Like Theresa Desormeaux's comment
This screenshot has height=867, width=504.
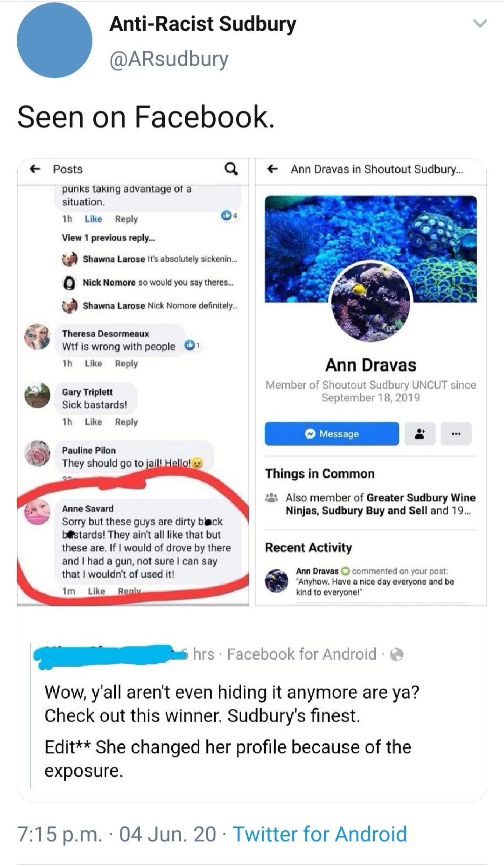(x=93, y=364)
